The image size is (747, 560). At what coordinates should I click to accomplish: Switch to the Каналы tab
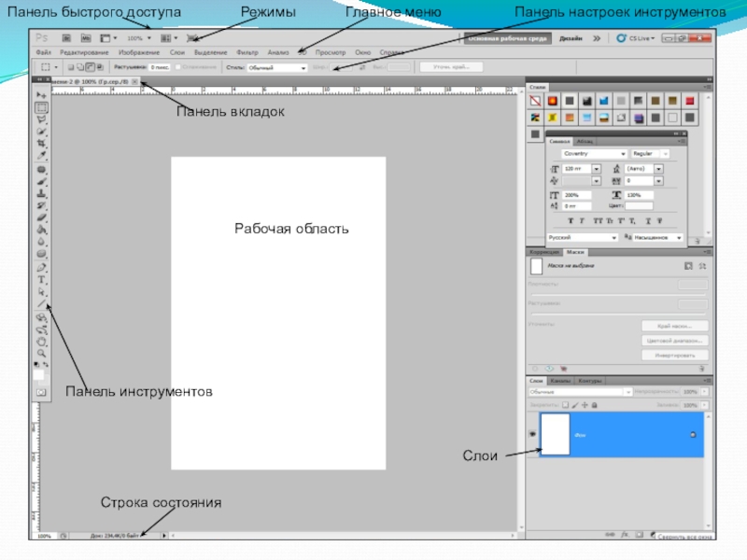click(x=560, y=381)
